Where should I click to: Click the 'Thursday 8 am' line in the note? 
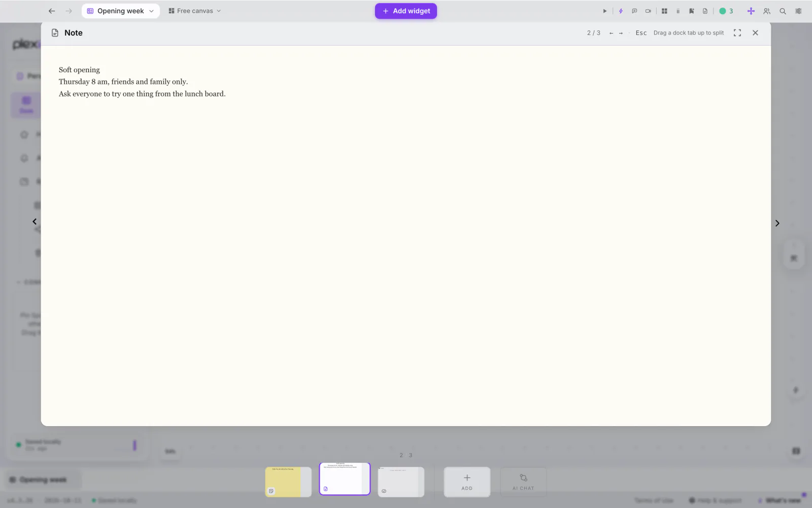[x=123, y=82]
